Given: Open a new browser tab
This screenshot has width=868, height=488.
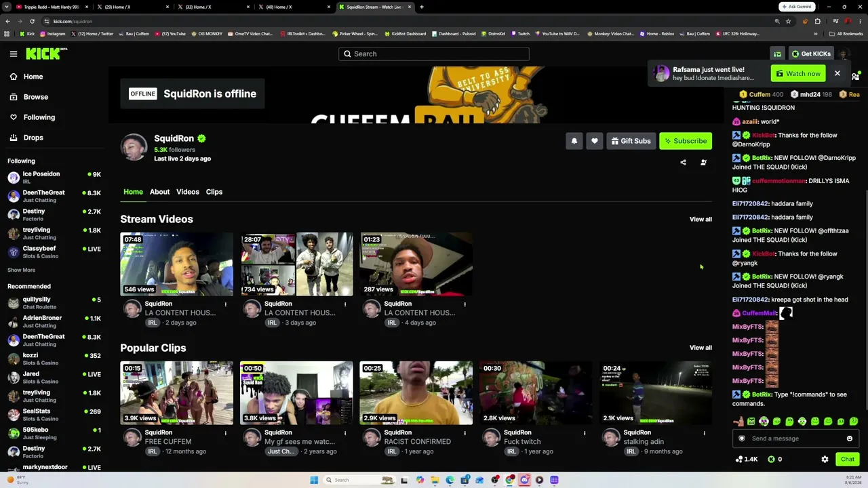Looking at the screenshot, I should point(421,7).
